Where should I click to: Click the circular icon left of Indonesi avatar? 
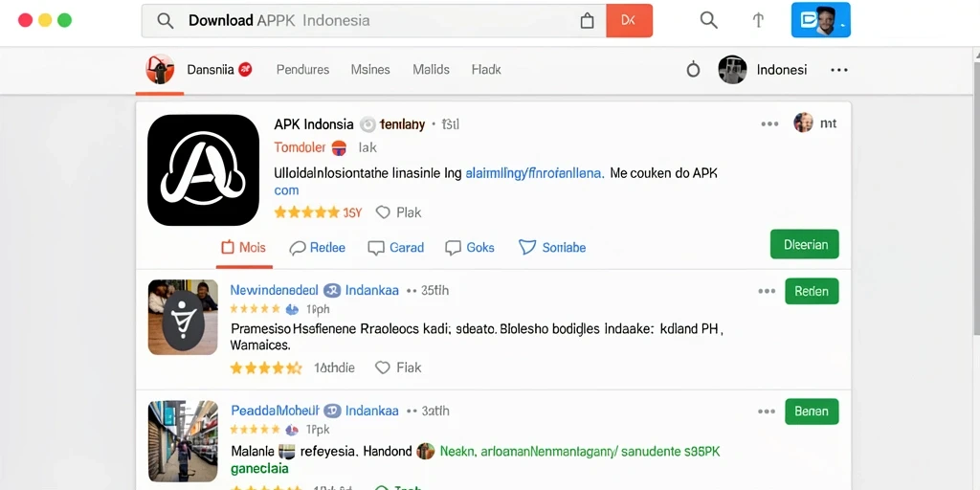point(693,70)
